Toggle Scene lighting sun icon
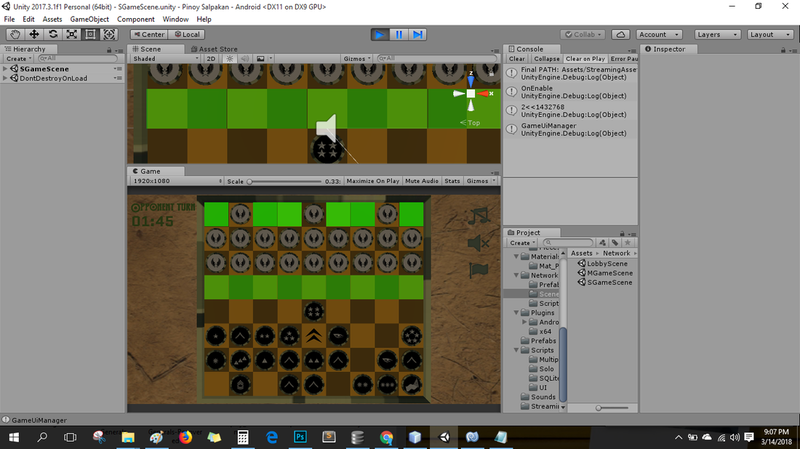Viewport: 800px width, 449px height. click(x=230, y=59)
